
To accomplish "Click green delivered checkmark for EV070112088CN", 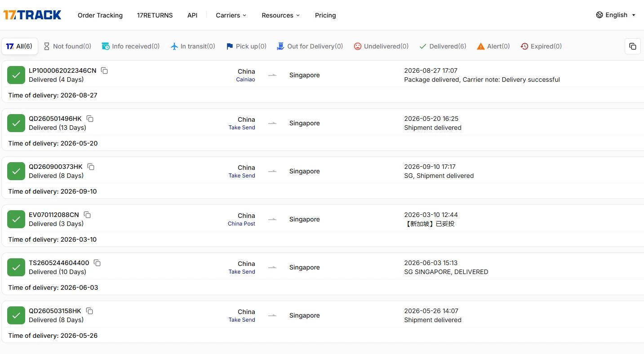I will pyautogui.click(x=16, y=219).
